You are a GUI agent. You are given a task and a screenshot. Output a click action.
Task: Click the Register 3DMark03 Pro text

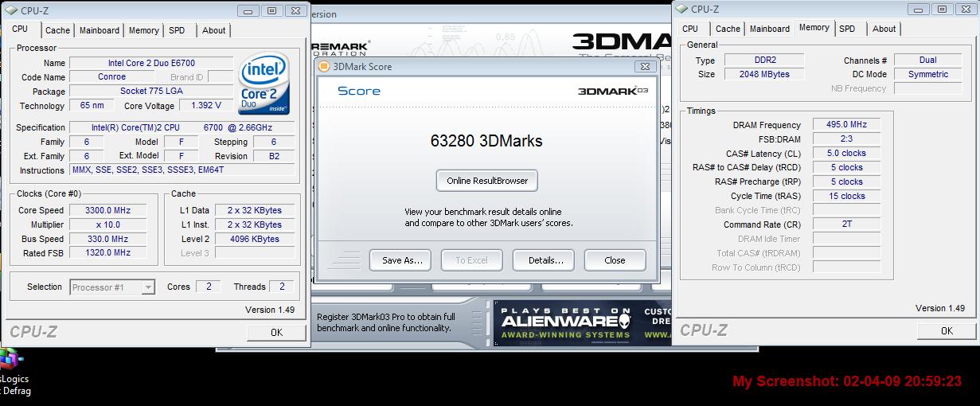[386, 322]
